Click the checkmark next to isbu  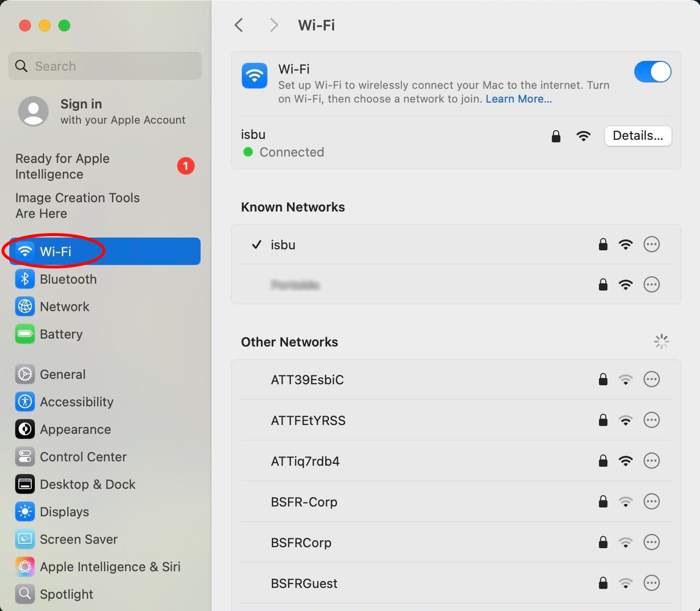(257, 244)
